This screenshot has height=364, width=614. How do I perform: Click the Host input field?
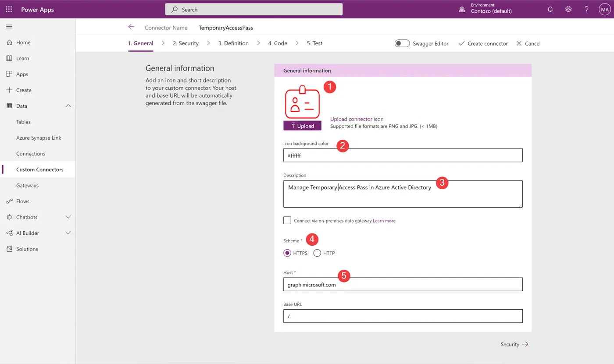(x=403, y=284)
